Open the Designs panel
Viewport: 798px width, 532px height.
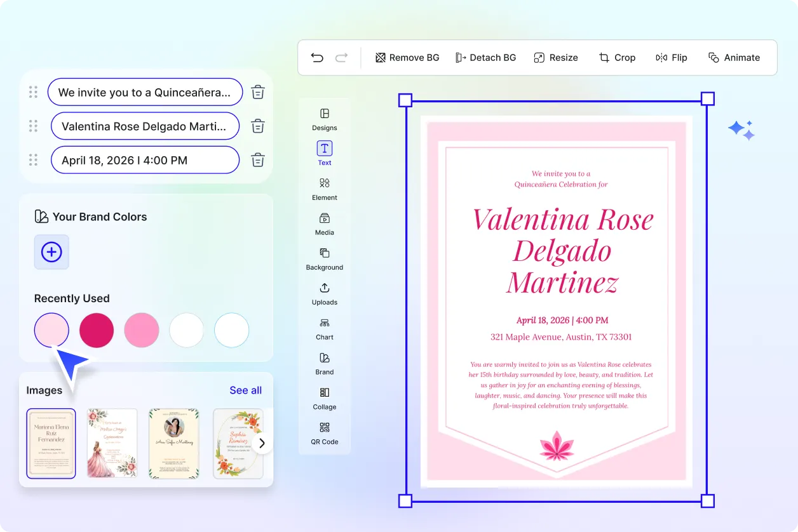(324, 119)
